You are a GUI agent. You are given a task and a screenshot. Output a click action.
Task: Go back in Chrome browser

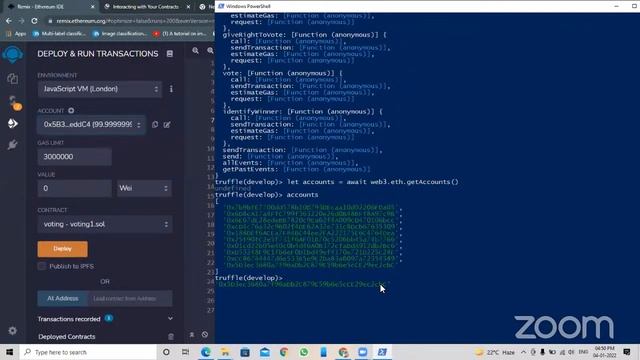pyautogui.click(x=9, y=20)
